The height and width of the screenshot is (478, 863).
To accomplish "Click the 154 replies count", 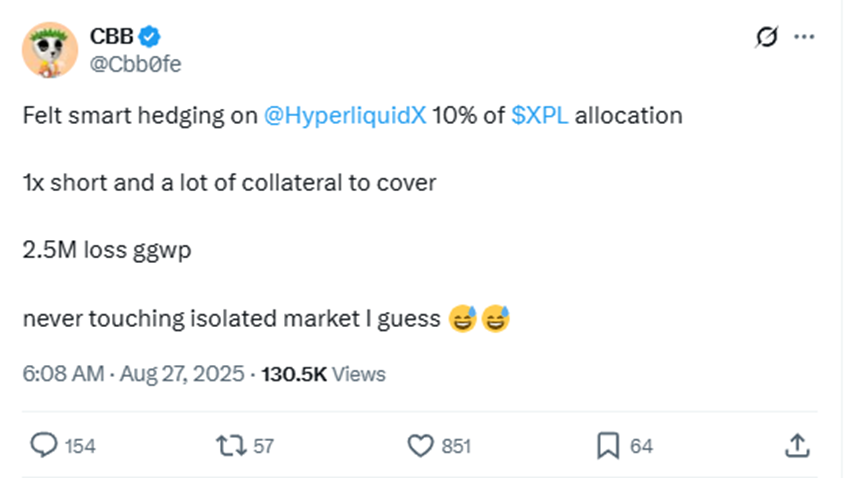I will pos(80,446).
